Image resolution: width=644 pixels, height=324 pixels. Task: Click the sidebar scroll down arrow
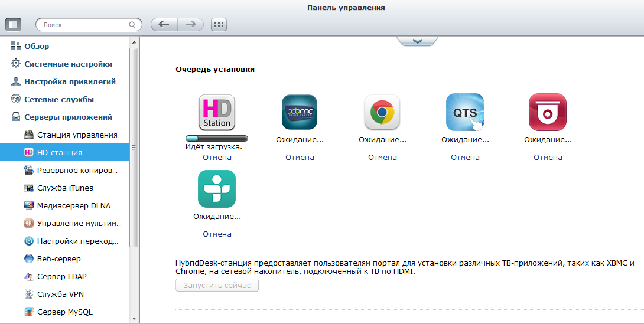pyautogui.click(x=134, y=318)
